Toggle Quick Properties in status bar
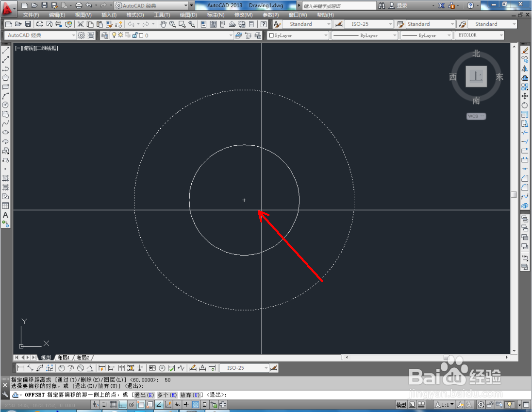Image resolution: width=532 pixels, height=412 pixels. coord(204,405)
